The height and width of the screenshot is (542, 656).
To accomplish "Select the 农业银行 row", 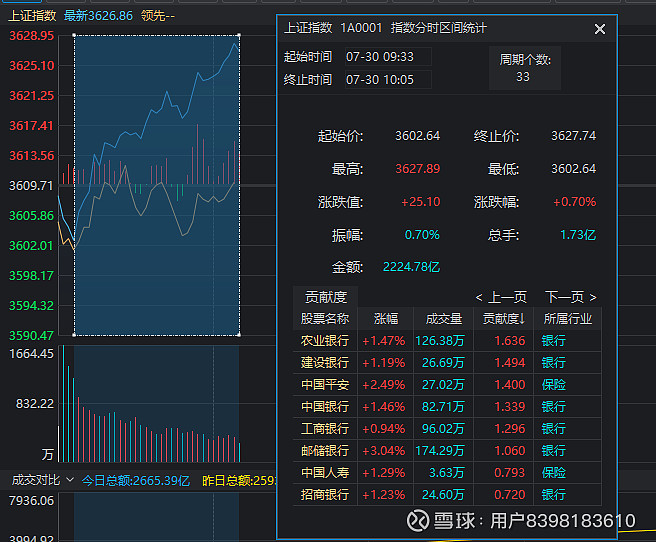I will pyautogui.click(x=447, y=341).
